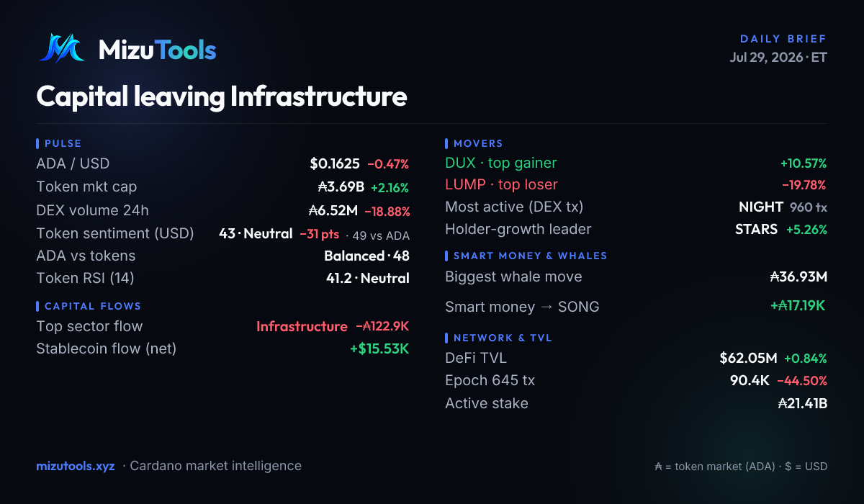Select the PULSE section header

tap(63, 143)
